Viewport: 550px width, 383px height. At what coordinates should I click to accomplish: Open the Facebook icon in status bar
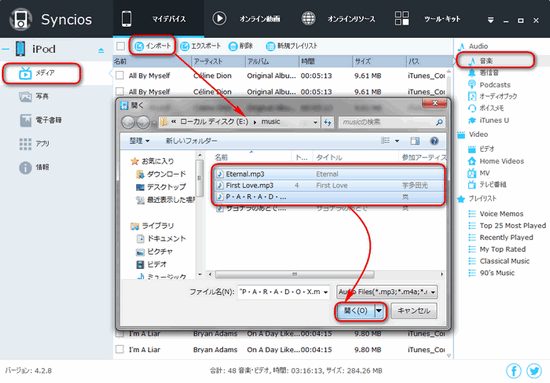tap(514, 370)
